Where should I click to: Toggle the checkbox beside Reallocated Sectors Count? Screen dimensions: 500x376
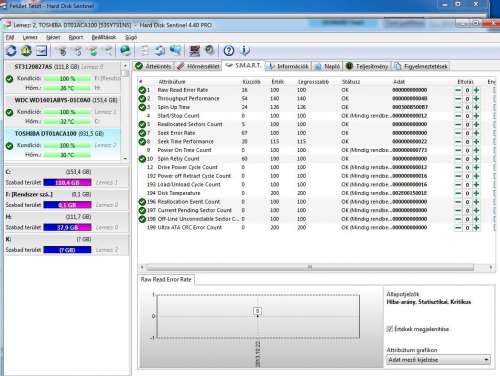click(142, 124)
